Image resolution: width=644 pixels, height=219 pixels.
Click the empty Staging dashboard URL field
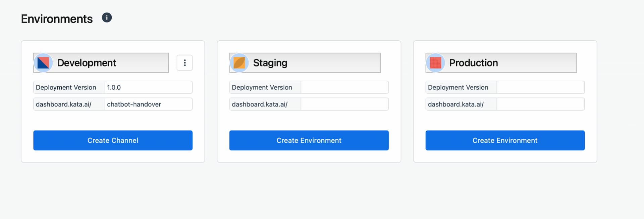point(345,104)
